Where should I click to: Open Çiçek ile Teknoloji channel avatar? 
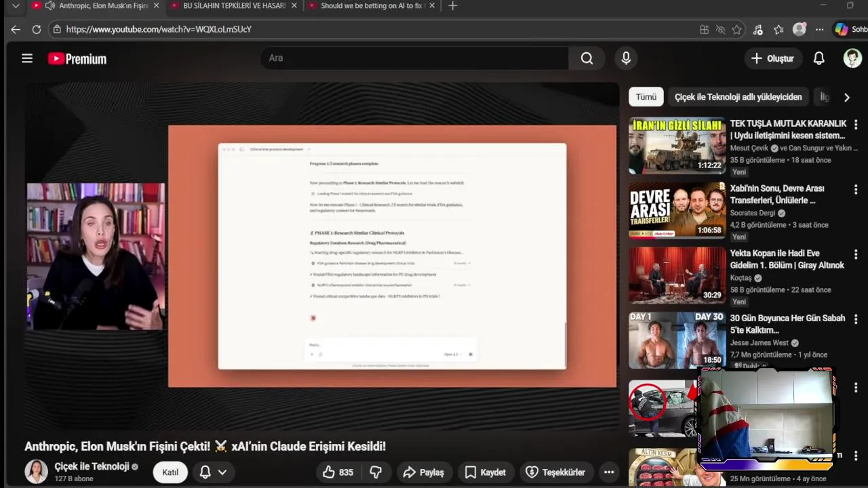coord(37,472)
